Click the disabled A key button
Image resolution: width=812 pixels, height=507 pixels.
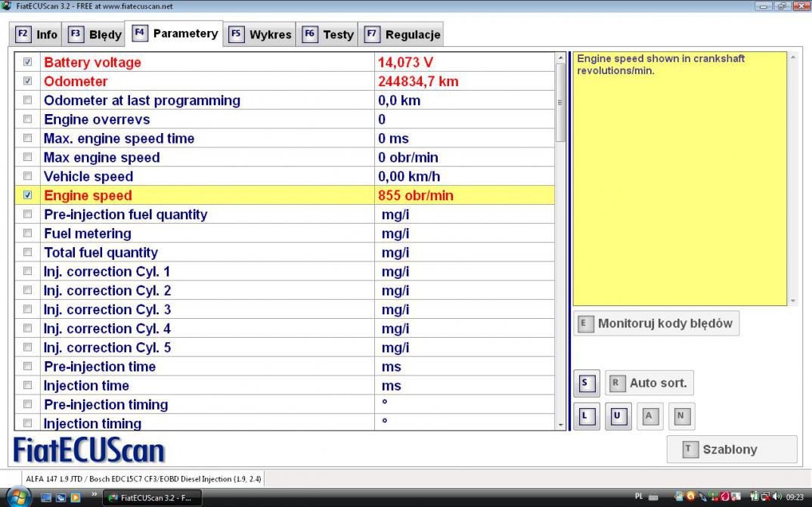tap(650, 416)
